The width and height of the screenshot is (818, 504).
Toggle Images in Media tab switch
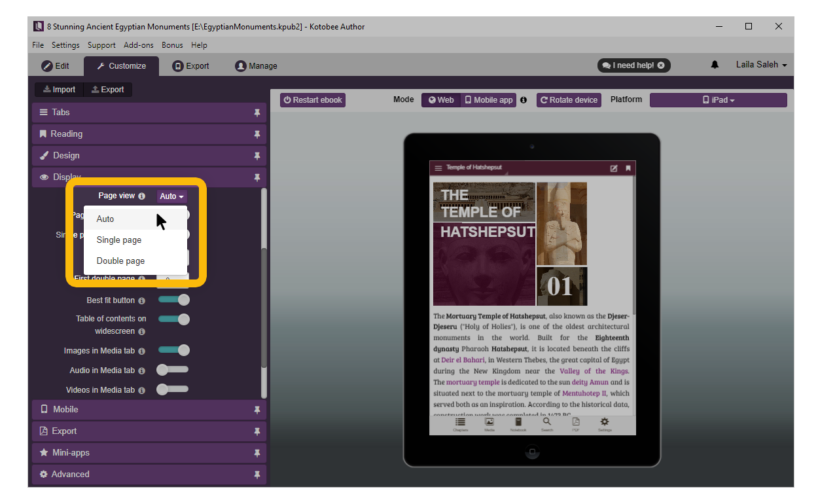tap(173, 350)
